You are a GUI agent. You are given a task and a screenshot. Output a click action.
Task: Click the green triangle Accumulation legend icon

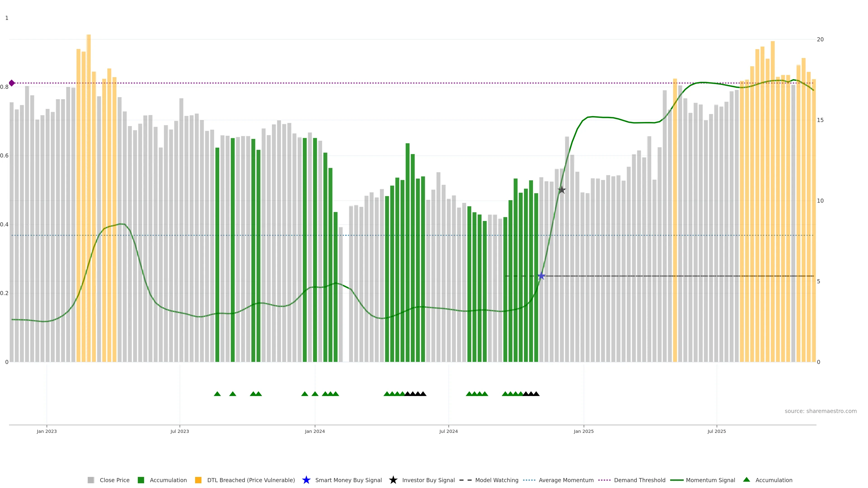746,480
